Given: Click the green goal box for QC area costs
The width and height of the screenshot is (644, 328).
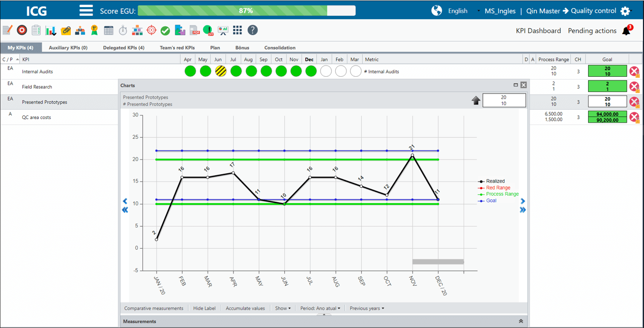Looking at the screenshot, I should (607, 117).
